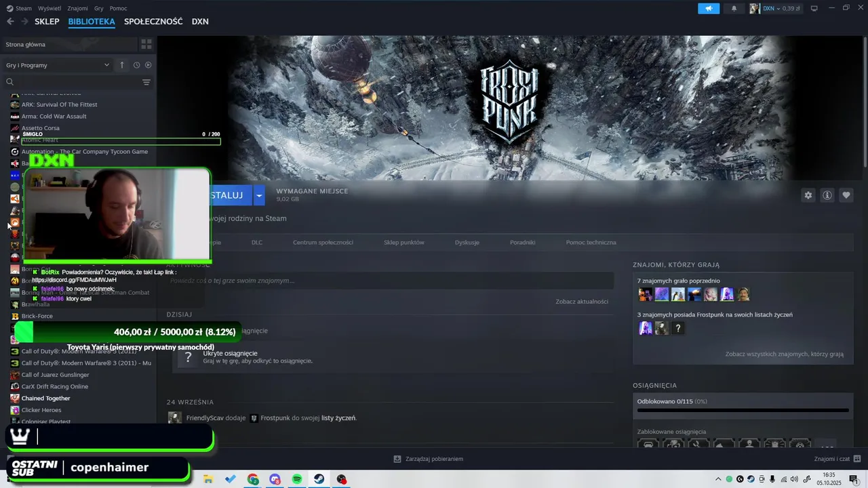Image resolution: width=868 pixels, height=488 pixels.
Task: Go back with the left arrow
Action: pos(10,22)
